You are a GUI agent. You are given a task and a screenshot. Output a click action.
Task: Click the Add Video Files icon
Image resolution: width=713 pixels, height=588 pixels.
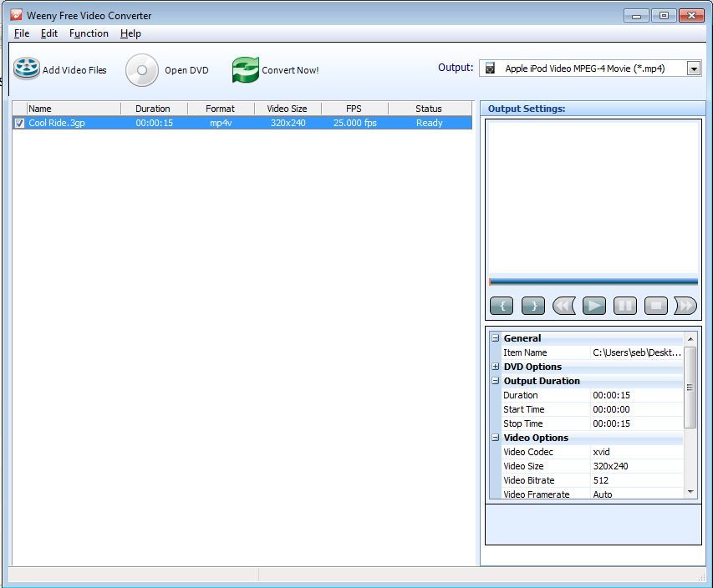point(26,68)
